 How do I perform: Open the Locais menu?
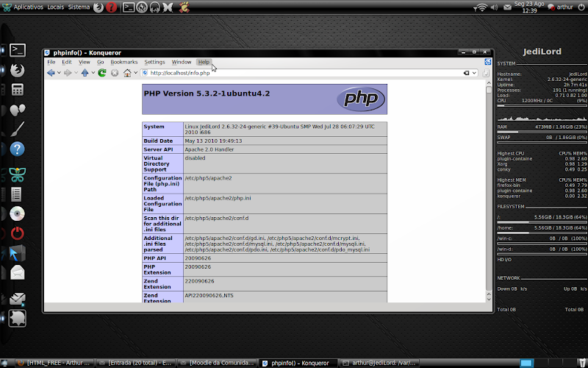(56, 7)
